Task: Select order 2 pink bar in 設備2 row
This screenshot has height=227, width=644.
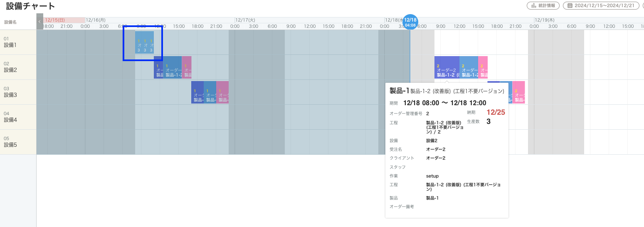Action: click(x=483, y=67)
